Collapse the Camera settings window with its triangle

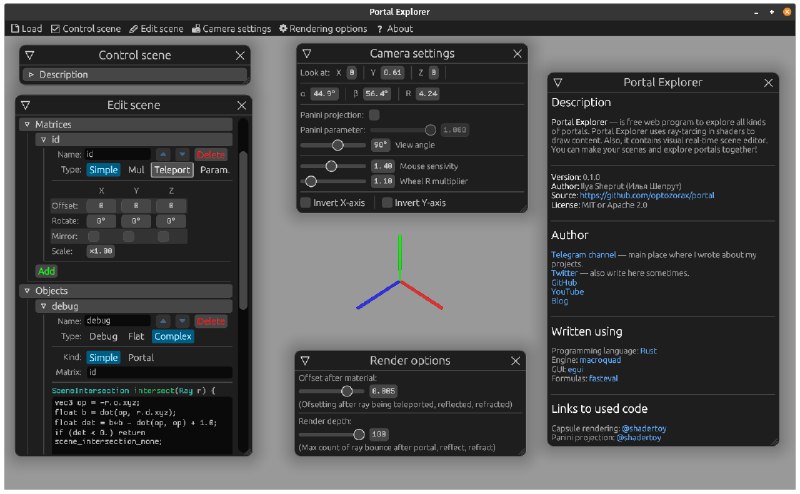tap(307, 53)
